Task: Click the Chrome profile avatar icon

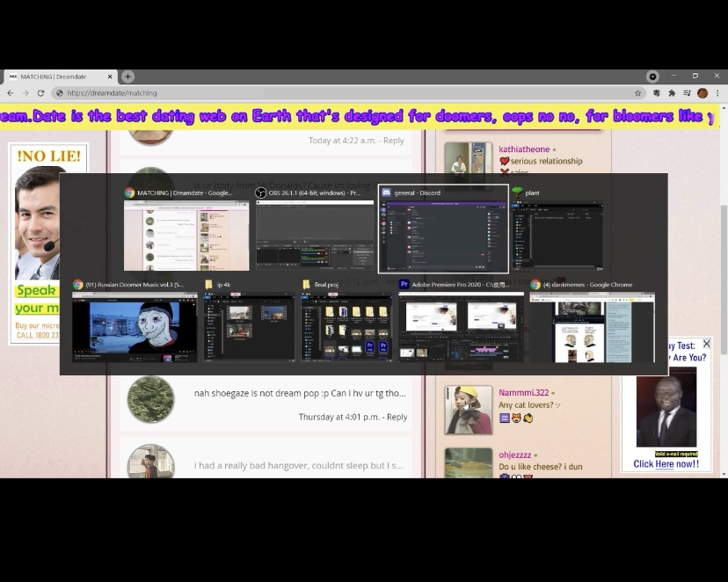Action: point(703,93)
